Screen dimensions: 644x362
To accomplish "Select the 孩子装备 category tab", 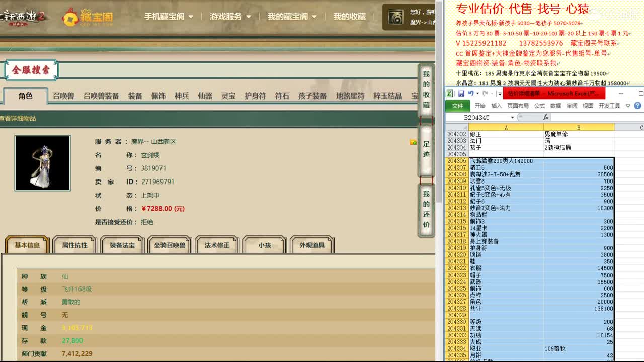I will click(x=312, y=96).
